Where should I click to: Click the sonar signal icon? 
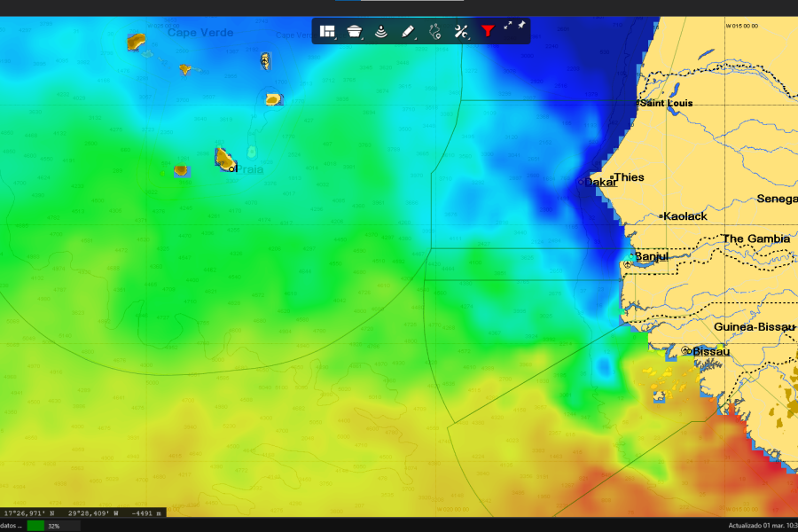pyautogui.click(x=381, y=31)
